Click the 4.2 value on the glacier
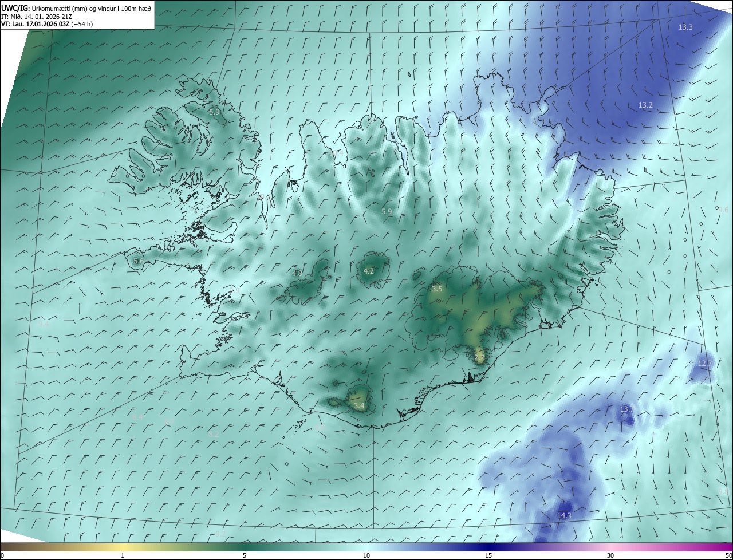 tap(369, 271)
